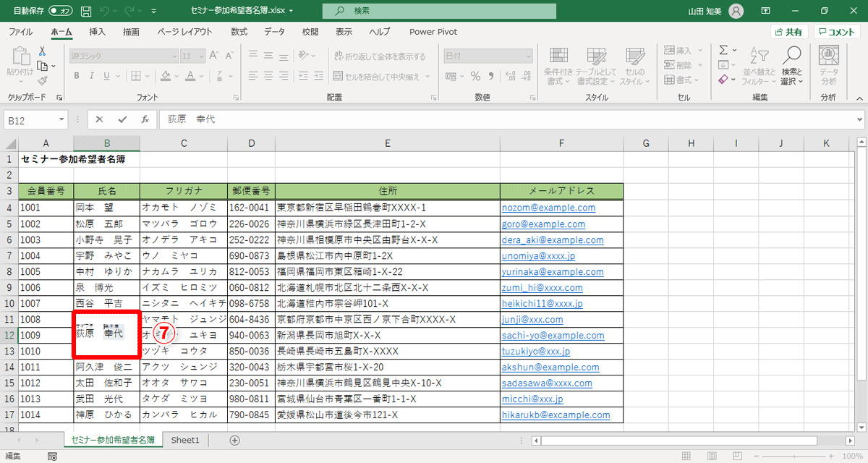Click the AutoSum sigma icon
This screenshot has width=868, height=463.
click(723, 50)
